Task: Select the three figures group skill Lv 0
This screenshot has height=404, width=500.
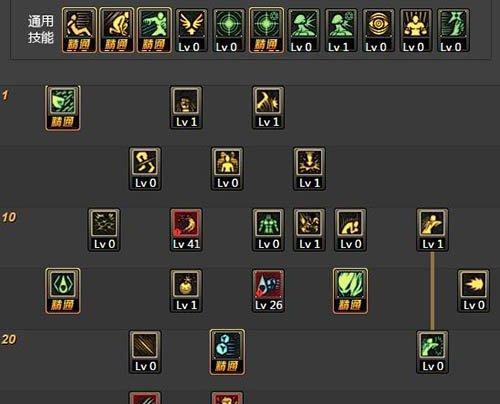Action: coord(227,169)
